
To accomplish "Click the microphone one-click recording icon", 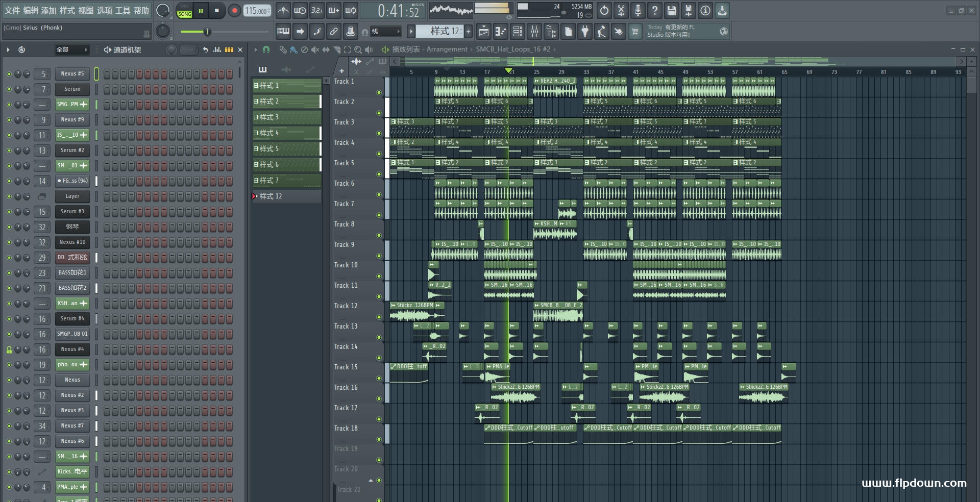I will pyautogui.click(x=638, y=10).
